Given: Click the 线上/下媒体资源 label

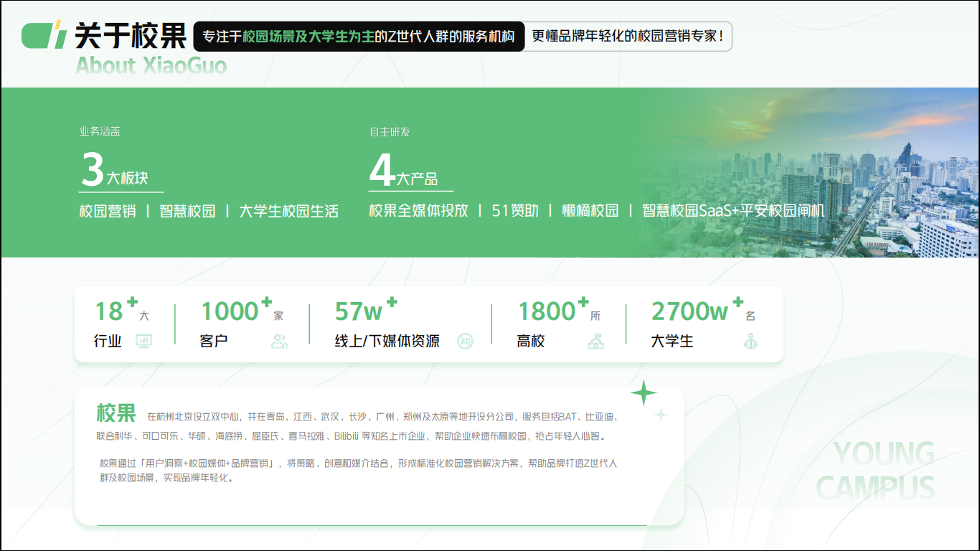Looking at the screenshot, I should pyautogui.click(x=387, y=342).
